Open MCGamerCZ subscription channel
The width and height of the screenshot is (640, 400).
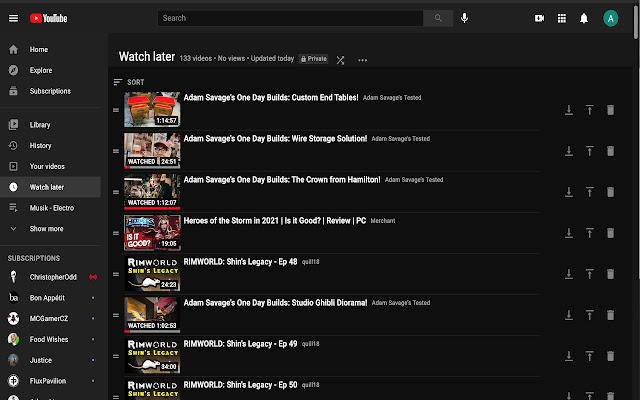pos(50,319)
